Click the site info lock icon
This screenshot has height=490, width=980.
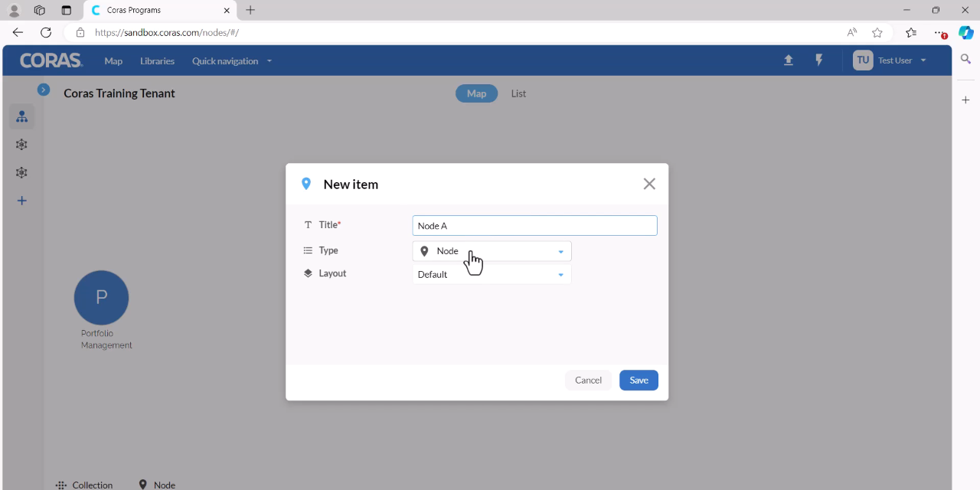[x=80, y=33]
